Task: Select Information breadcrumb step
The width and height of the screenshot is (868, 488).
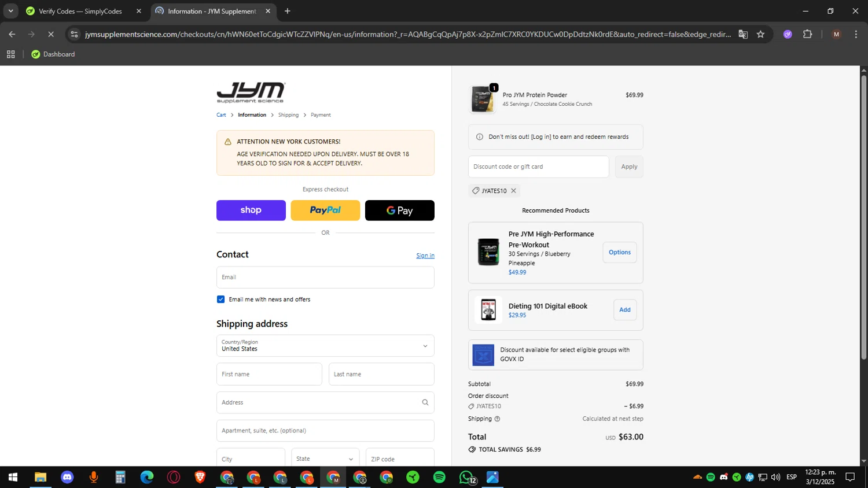Action: pyautogui.click(x=252, y=115)
